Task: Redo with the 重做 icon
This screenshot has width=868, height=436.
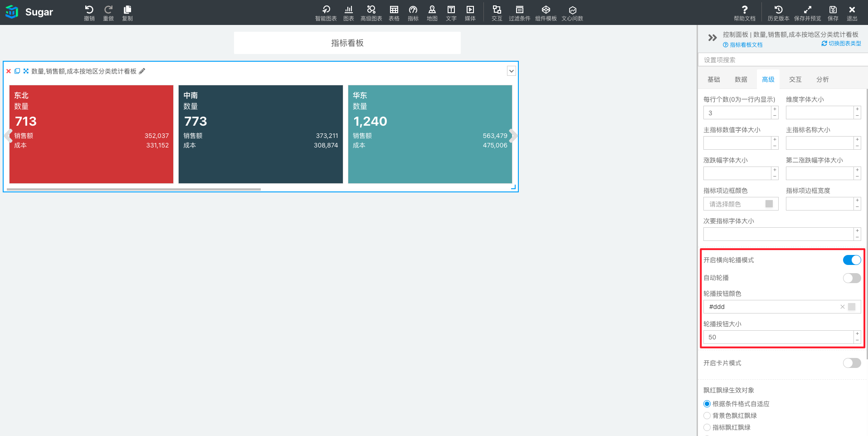Action: (x=108, y=13)
